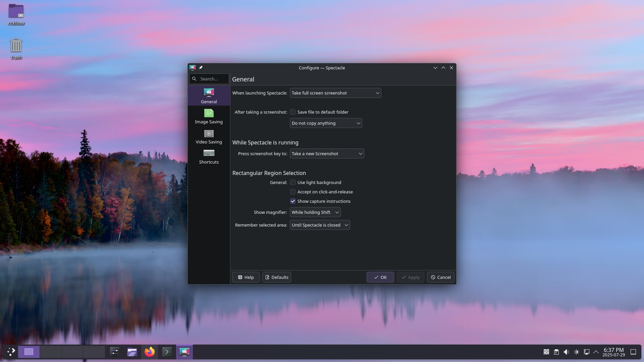Open the display configuration tray icon
This screenshot has height=362, width=644.
pyautogui.click(x=587, y=352)
